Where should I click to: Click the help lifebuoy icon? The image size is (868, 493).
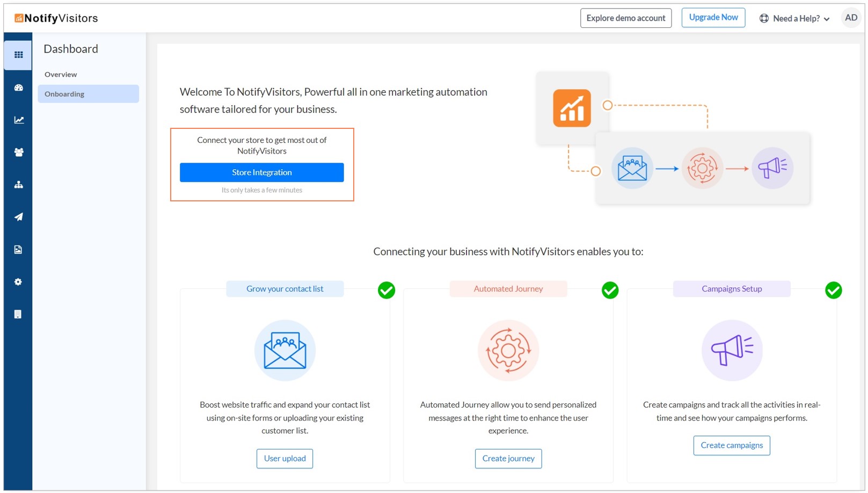tap(764, 18)
